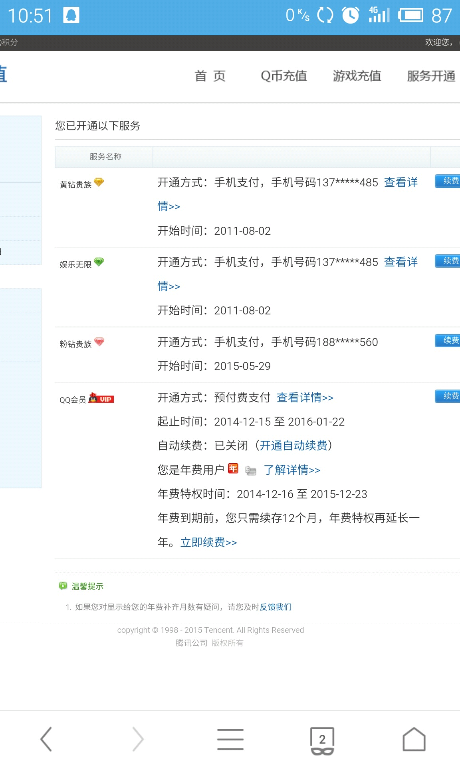Click 续费 button for 黄钻贵族
Screen dimensions: 460x768
tap(447, 181)
